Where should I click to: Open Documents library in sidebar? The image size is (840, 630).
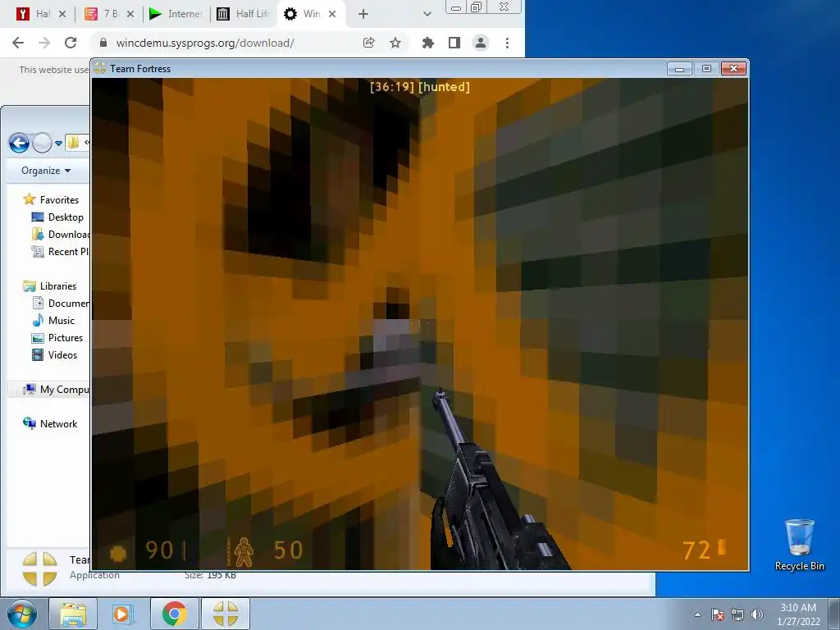(x=61, y=304)
